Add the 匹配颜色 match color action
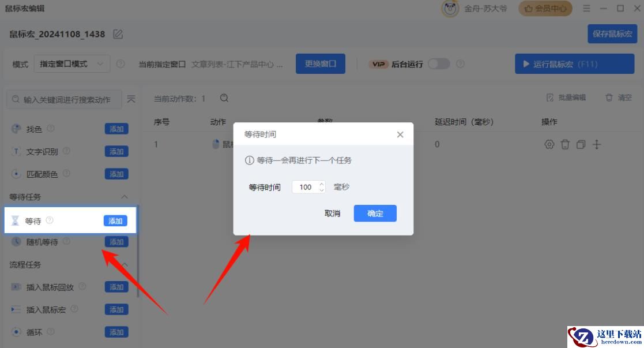The height and width of the screenshot is (348, 644). pyautogui.click(x=116, y=174)
